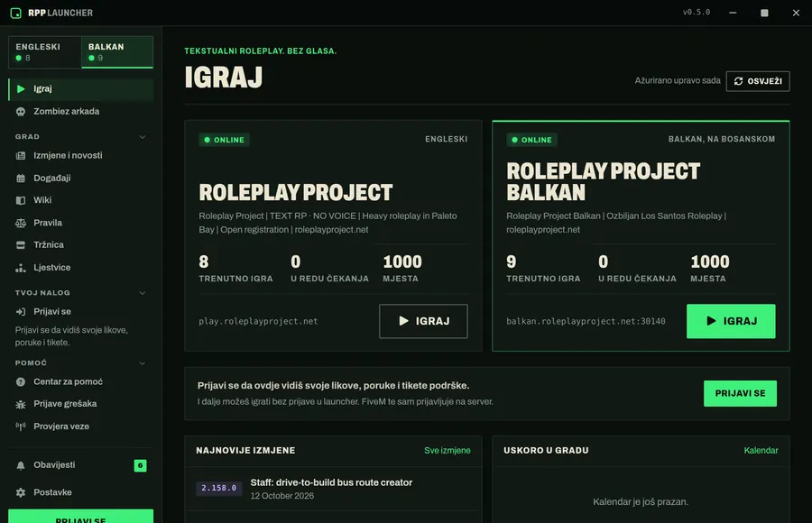Click the Zombiez arkada skull icon

21,111
